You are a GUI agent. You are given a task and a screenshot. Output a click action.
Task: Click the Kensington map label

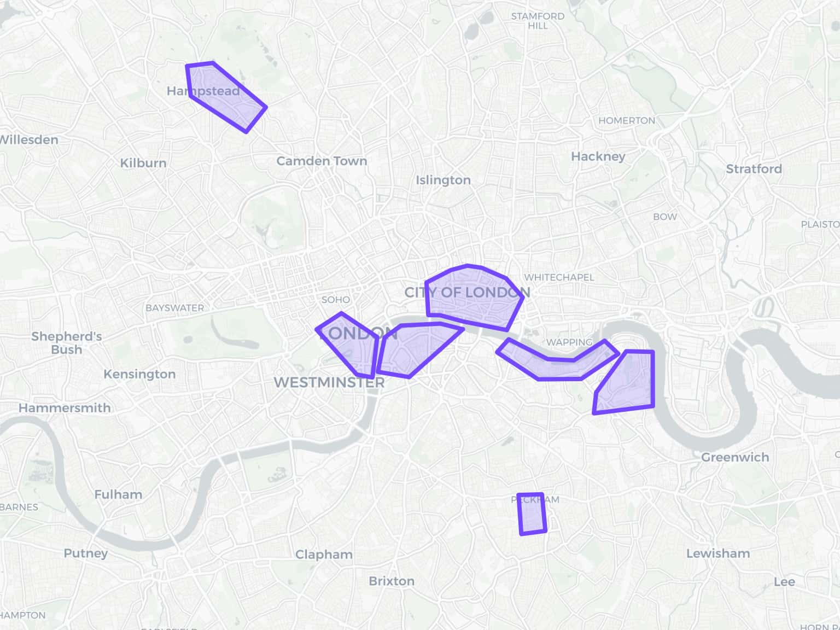139,374
